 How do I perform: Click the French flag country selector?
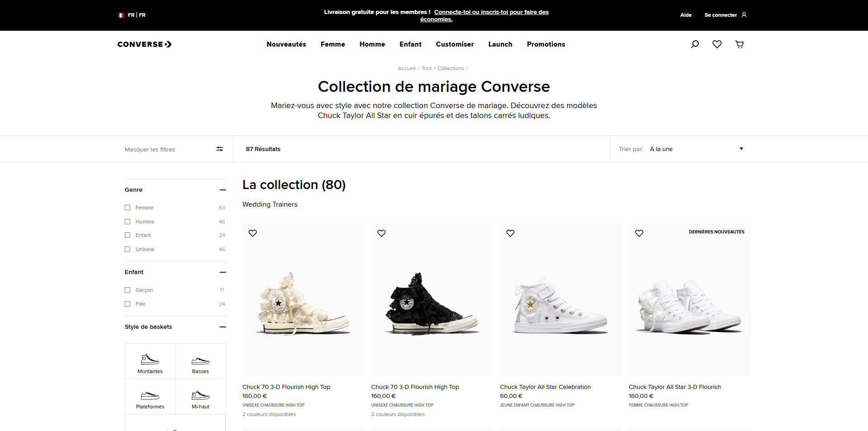[x=121, y=15]
